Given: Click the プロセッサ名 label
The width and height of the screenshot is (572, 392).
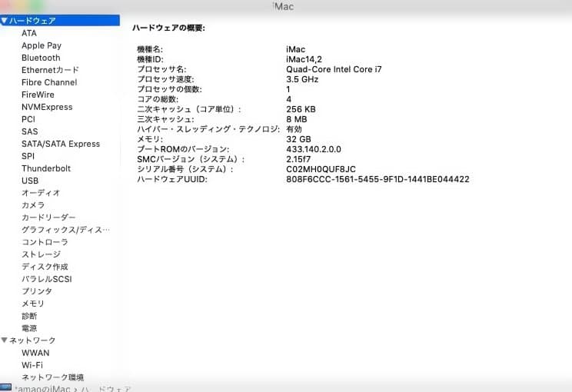Looking at the screenshot, I should pyautogui.click(x=161, y=69).
